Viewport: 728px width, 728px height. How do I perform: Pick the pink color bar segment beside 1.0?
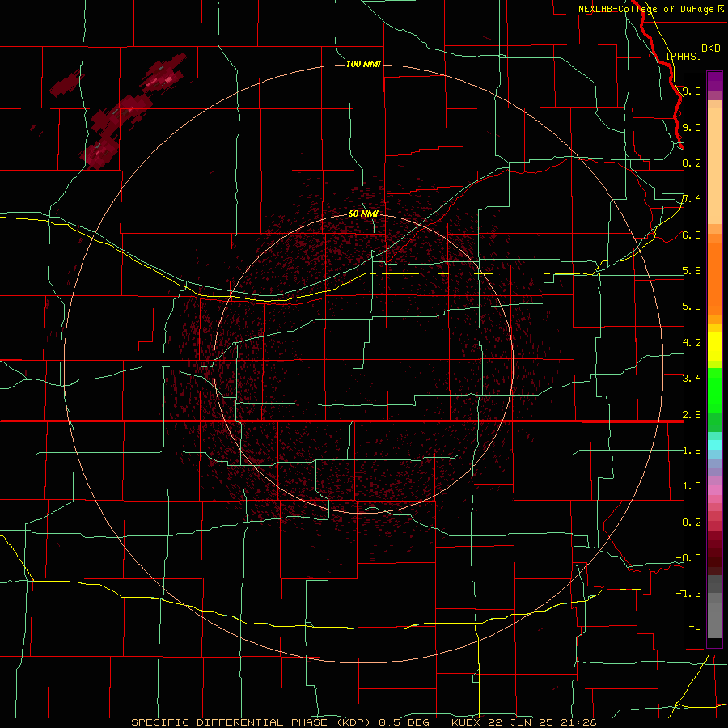[714, 490]
